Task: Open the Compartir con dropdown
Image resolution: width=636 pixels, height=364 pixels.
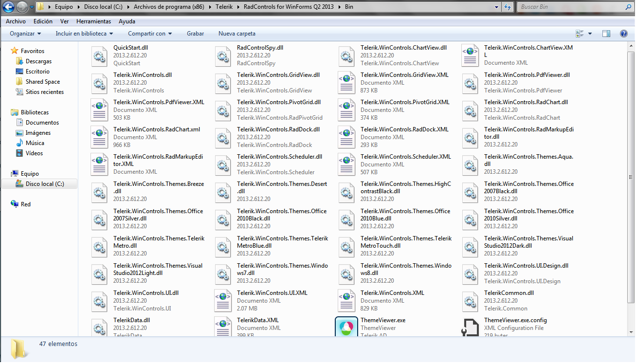Action: tap(150, 34)
